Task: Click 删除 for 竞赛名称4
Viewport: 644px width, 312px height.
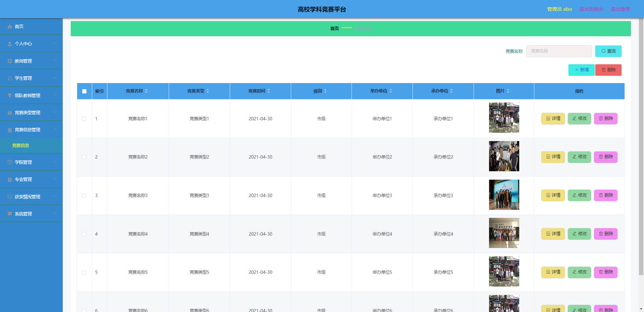Action: click(606, 234)
